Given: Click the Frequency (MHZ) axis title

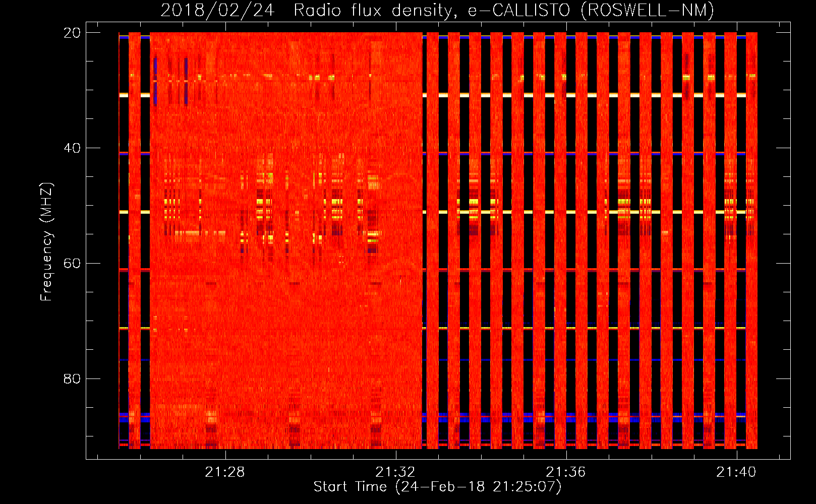Looking at the screenshot, I should coord(46,242).
